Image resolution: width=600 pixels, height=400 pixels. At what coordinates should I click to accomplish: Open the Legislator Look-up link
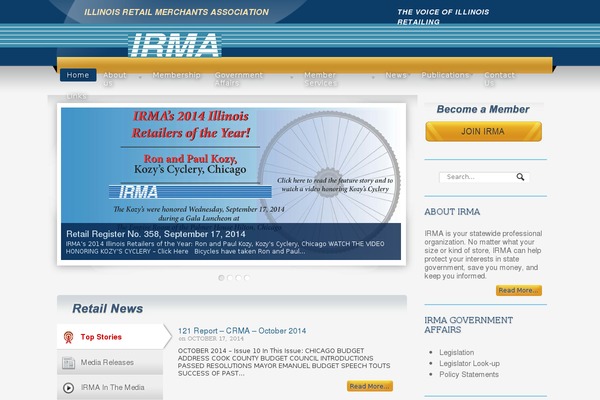(x=469, y=363)
